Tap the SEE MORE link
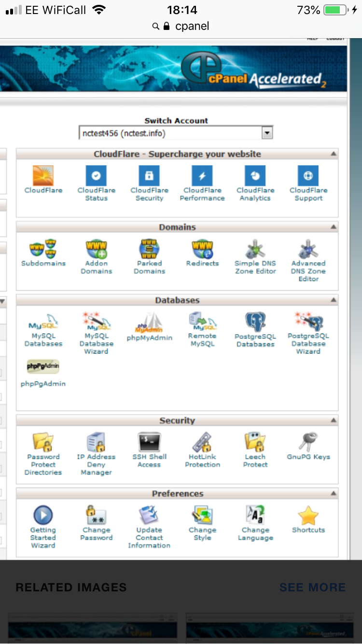362x644 pixels. coord(312,588)
